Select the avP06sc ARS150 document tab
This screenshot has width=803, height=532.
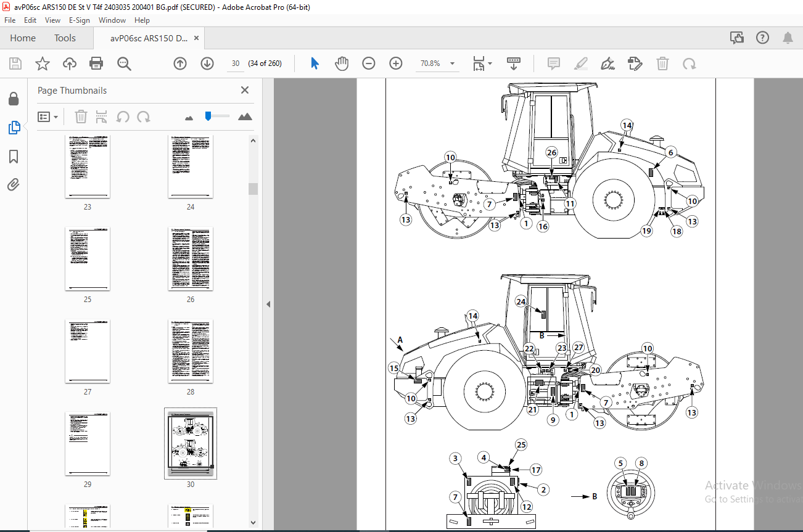point(149,38)
